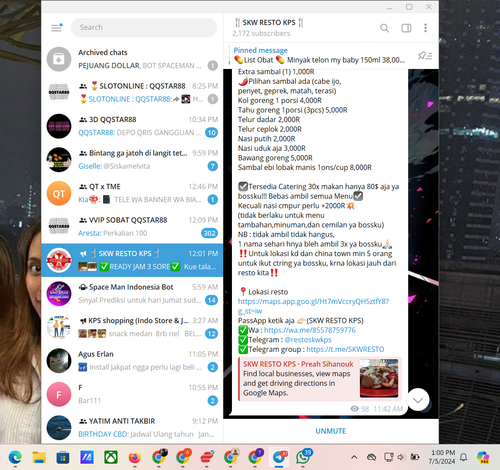Open Copilot preview icon in taskbar corner
This screenshot has height=470, width=500.
[483, 457]
